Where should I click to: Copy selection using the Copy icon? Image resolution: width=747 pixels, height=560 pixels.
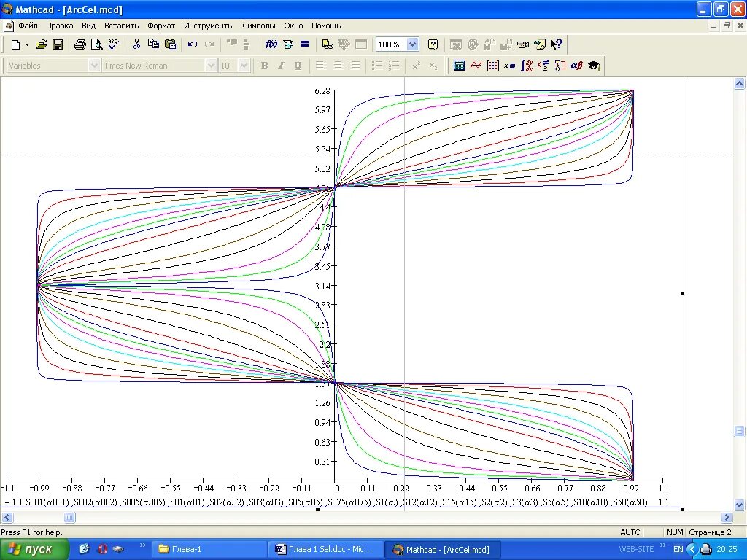153,44
